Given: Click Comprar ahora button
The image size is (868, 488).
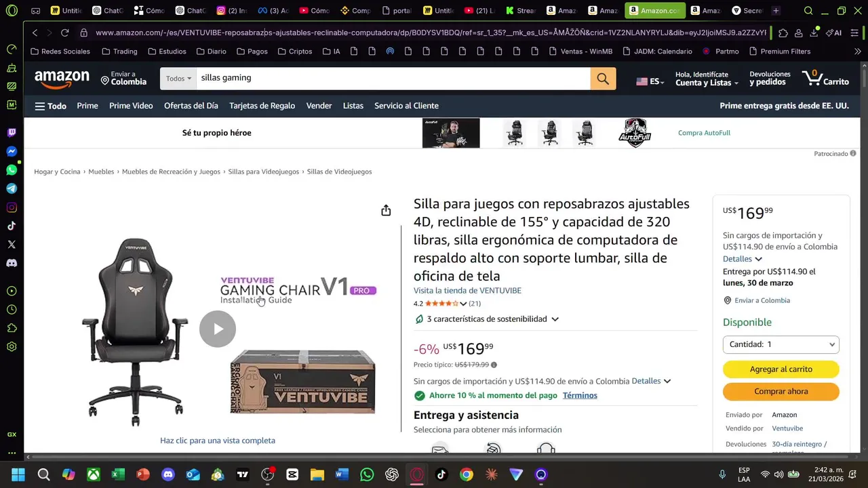Looking at the screenshot, I should pos(781,392).
